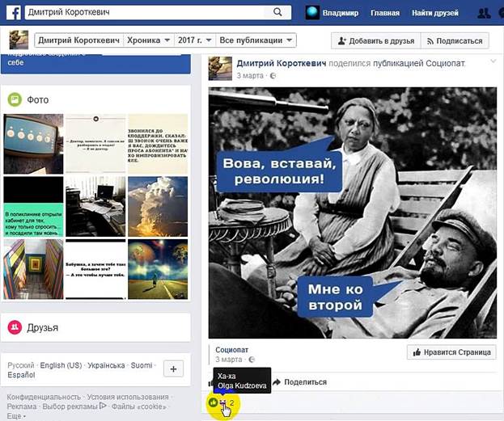
Task: Switch language to Suomi
Action: [142, 365]
